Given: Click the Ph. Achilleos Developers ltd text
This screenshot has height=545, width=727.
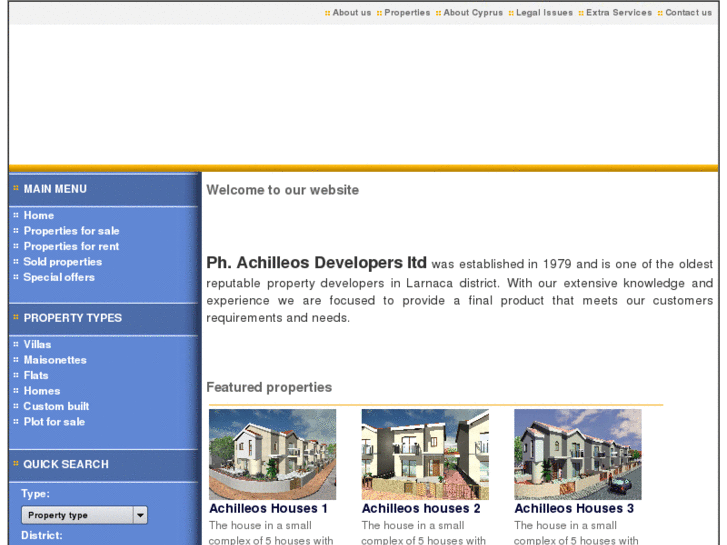Looking at the screenshot, I should pos(316,263).
